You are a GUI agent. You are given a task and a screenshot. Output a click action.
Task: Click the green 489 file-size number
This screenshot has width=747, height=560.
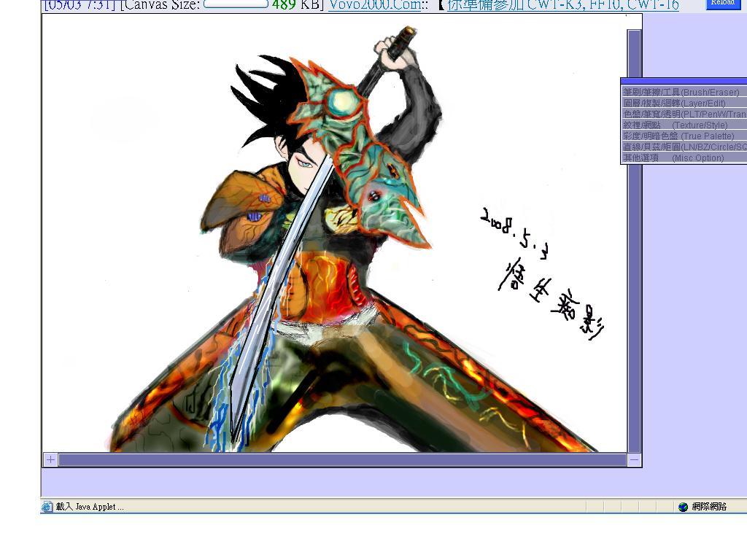[284, 5]
